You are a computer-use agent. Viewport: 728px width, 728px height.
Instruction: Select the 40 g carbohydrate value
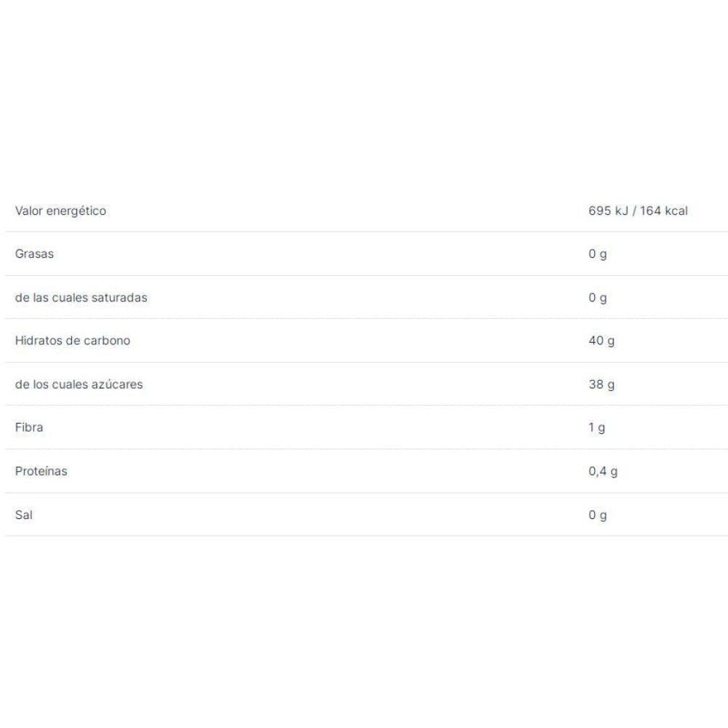(601, 341)
